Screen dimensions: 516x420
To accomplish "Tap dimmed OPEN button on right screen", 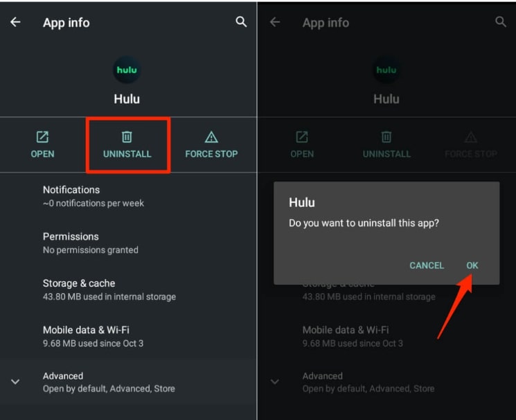I will [x=302, y=145].
